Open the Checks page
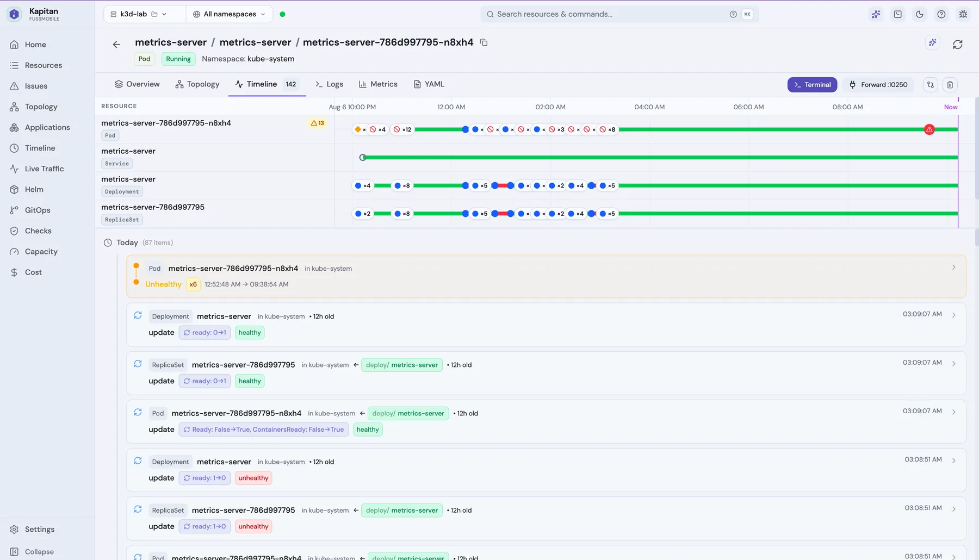This screenshot has width=979, height=560. [x=38, y=231]
